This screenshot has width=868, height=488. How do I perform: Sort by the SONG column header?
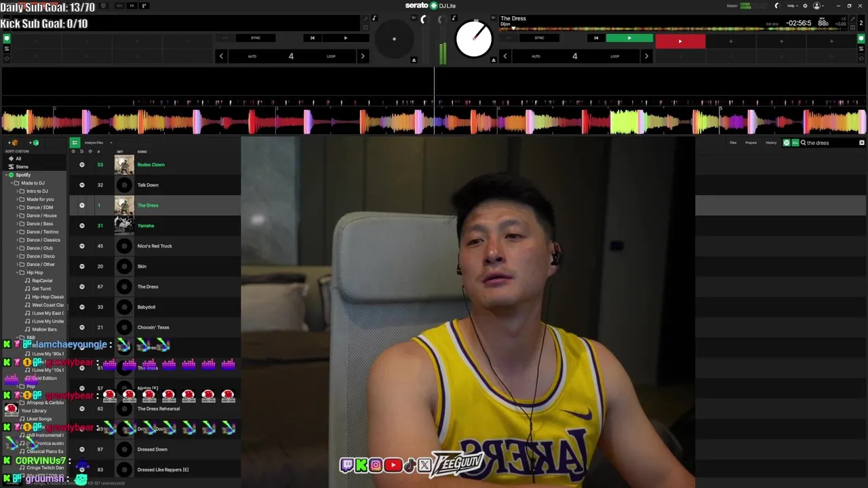142,152
